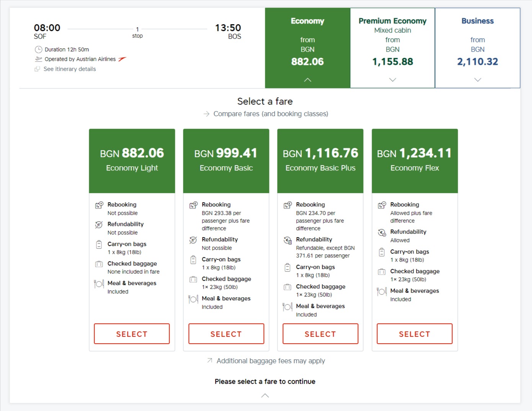Click the Refundability icon in the Economy Light card

(99, 224)
